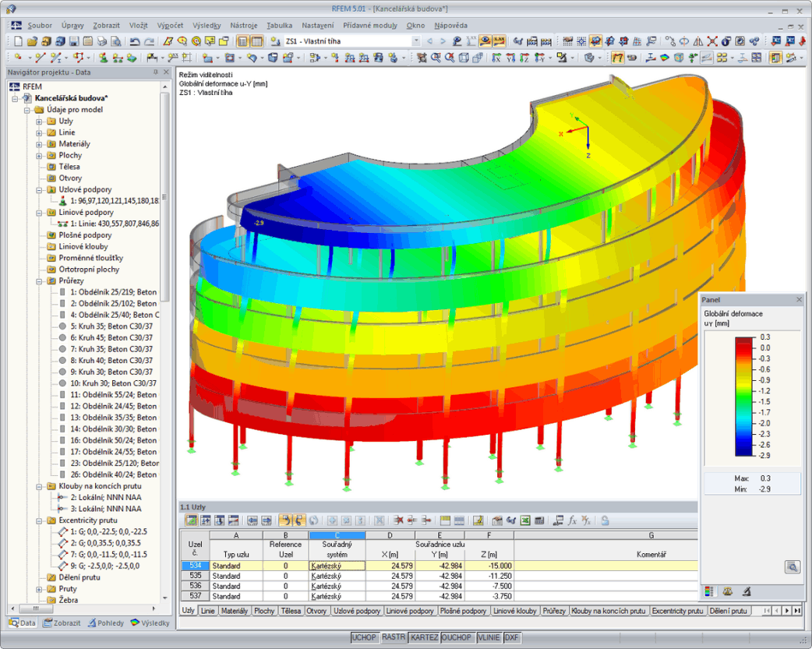Click the color scale legend bar
812x649 pixels.
pos(745,397)
